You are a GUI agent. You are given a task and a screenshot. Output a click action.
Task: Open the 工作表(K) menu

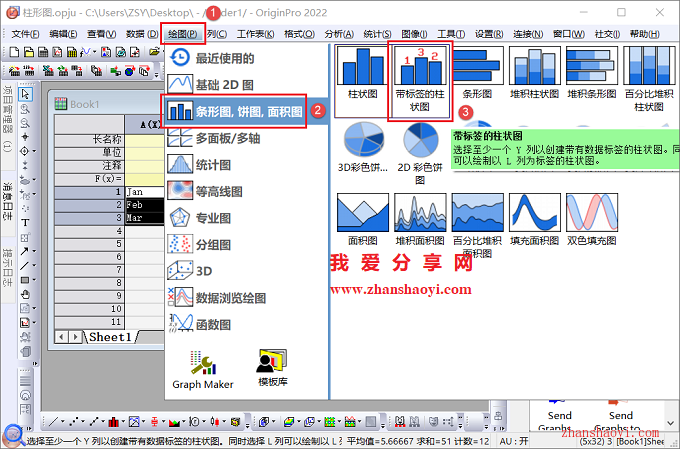coord(256,34)
